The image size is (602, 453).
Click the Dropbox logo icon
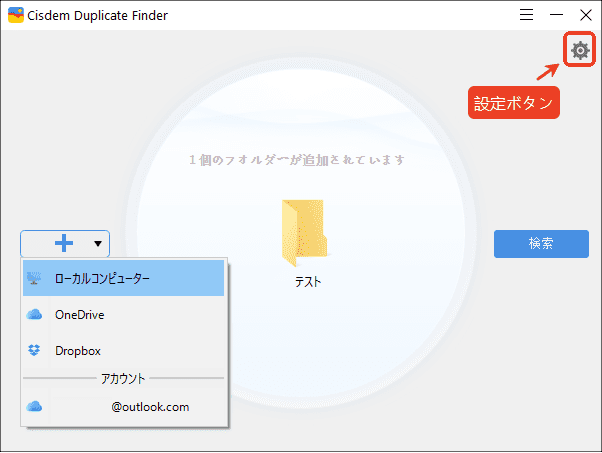35,351
